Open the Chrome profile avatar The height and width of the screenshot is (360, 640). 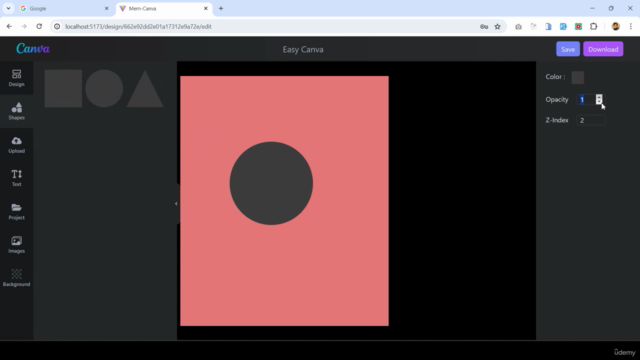tap(616, 27)
